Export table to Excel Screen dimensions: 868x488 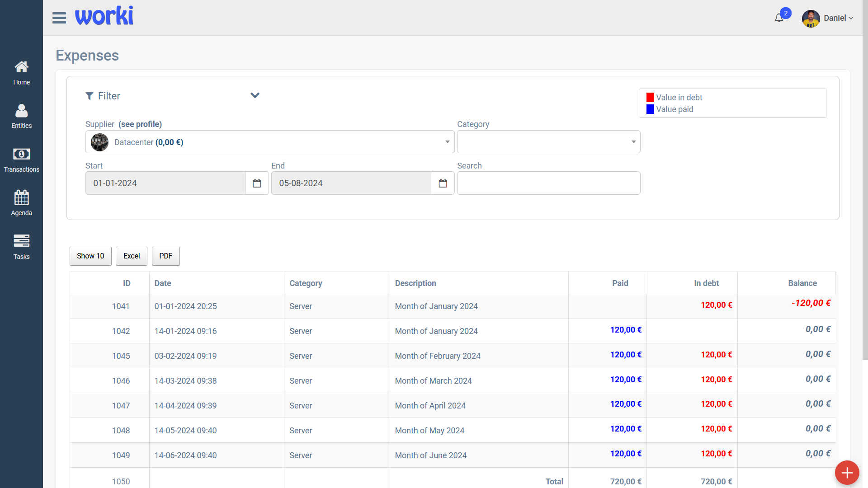click(x=132, y=256)
